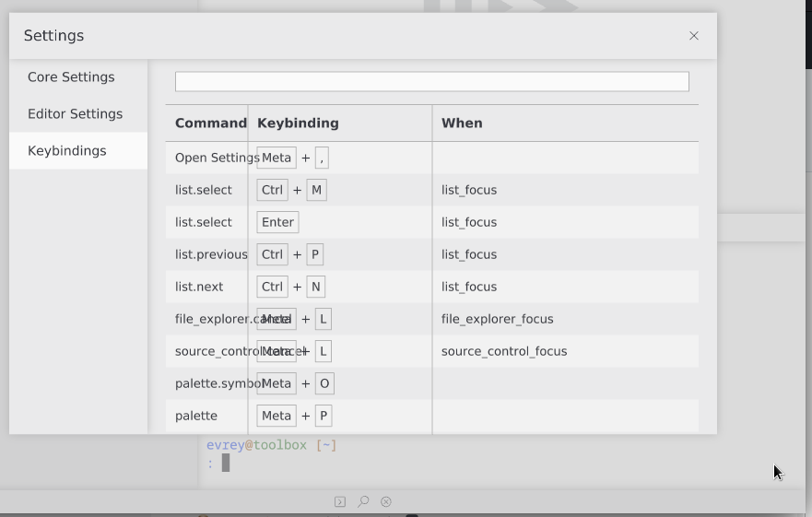Screen dimensions: 812x517
Task: Click the Keybinding column header
Action: [298, 123]
